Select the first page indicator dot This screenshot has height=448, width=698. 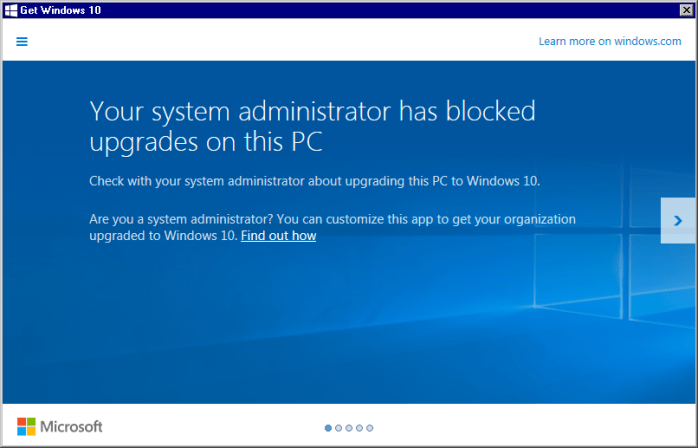coord(328,428)
